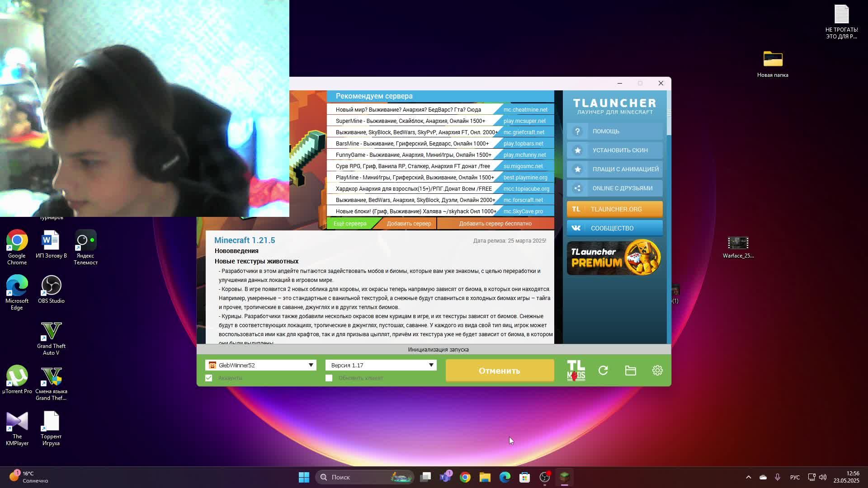Open OBS Studio desktop shortcut
Image resolution: width=868 pixels, height=488 pixels.
point(51,290)
